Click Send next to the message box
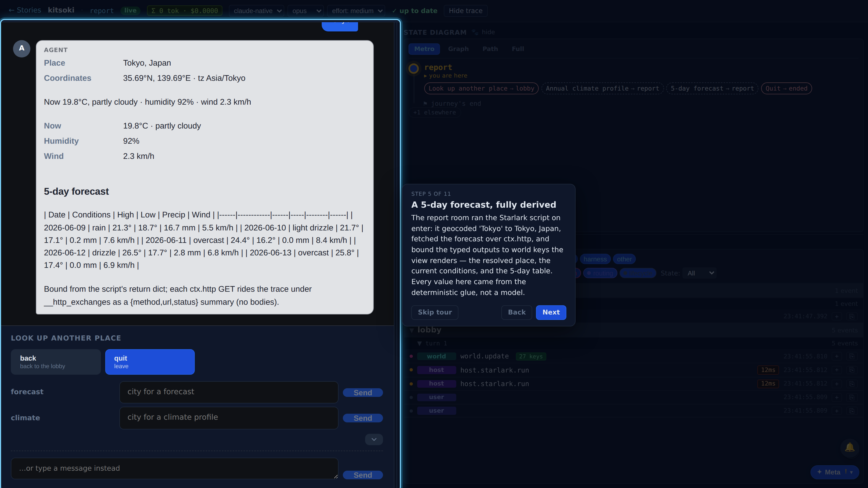 (x=363, y=475)
